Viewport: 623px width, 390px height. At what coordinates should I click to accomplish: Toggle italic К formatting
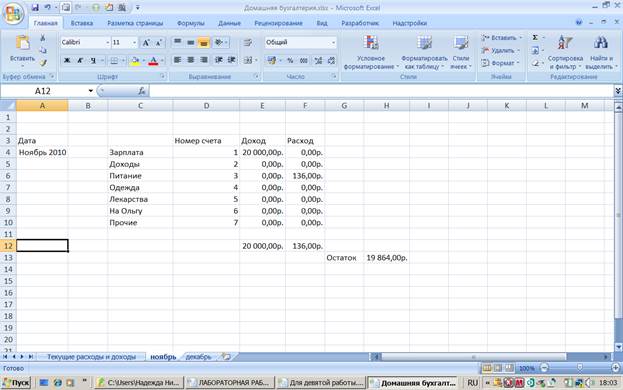click(x=80, y=60)
